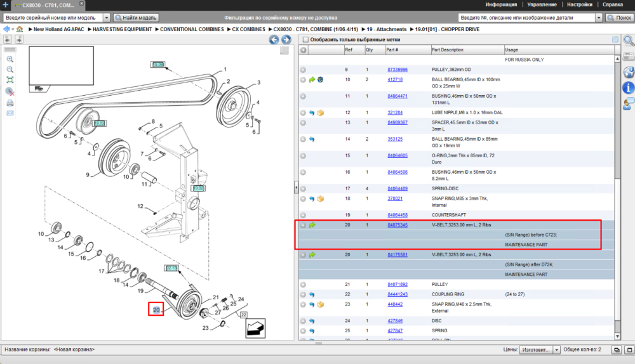Open serial number or model dropdown arrow

107,18
